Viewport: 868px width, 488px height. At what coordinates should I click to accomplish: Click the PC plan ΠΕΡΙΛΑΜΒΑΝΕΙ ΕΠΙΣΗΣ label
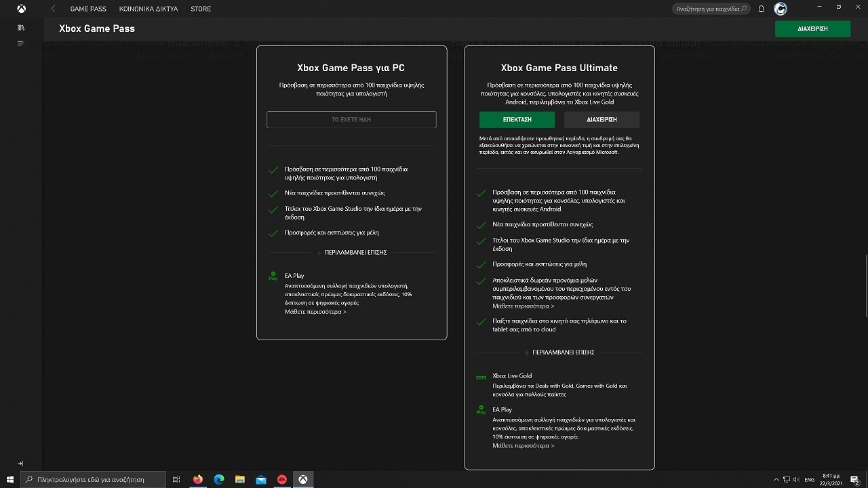click(355, 252)
